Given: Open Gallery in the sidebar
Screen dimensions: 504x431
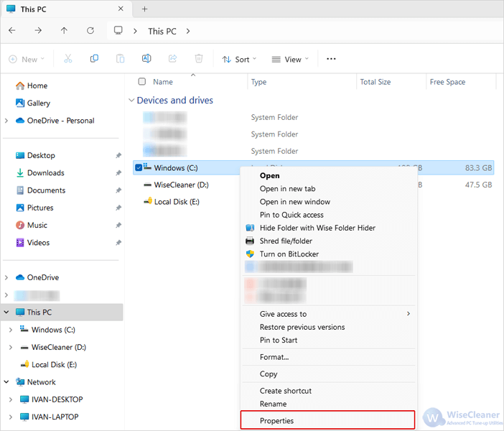Looking at the screenshot, I should pyautogui.click(x=39, y=103).
